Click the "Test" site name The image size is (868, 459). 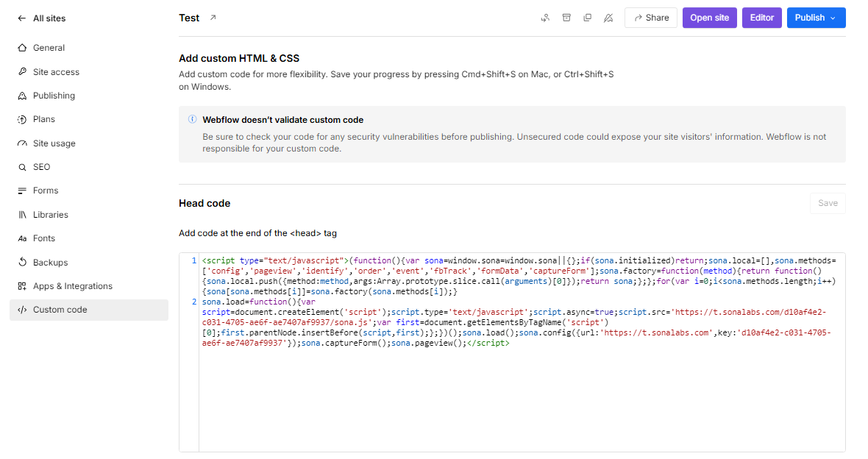point(189,18)
